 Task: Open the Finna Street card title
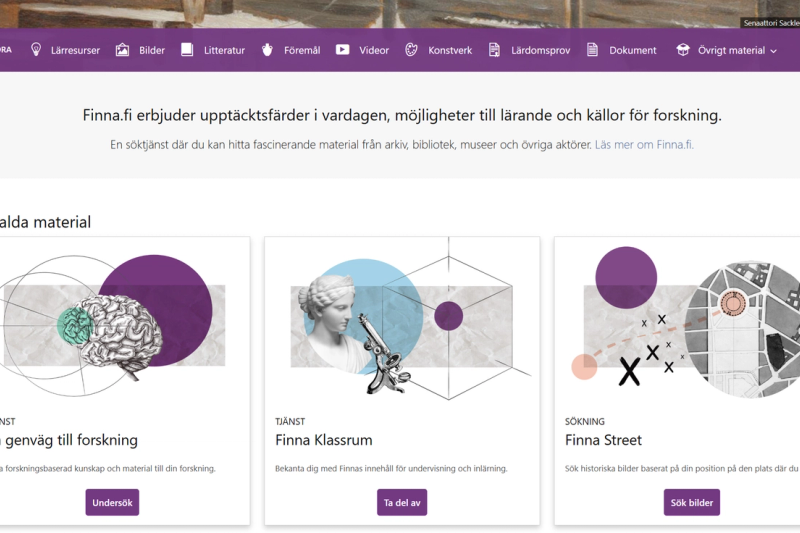tap(603, 440)
